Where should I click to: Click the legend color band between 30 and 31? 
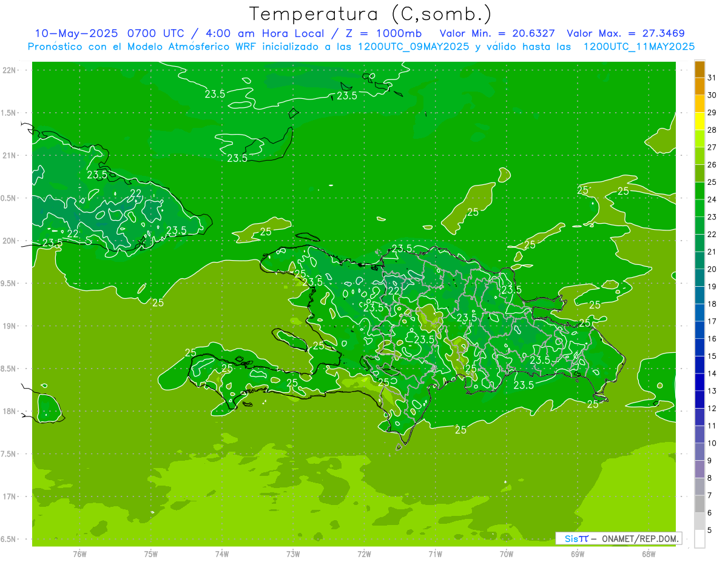coord(699,87)
